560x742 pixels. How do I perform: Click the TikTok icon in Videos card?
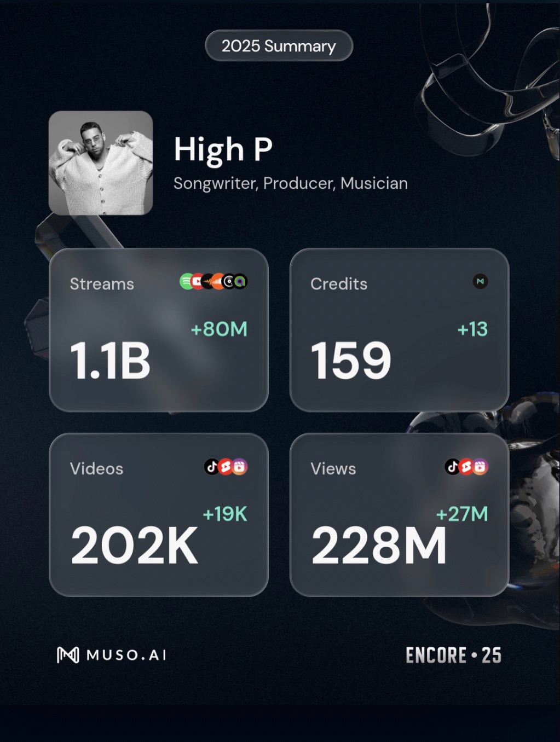pos(212,466)
